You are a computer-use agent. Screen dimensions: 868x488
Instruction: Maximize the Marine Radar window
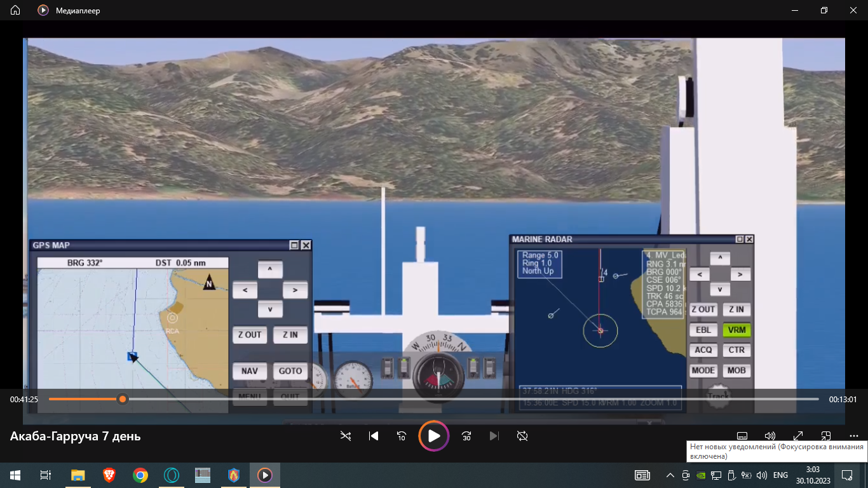(740, 240)
